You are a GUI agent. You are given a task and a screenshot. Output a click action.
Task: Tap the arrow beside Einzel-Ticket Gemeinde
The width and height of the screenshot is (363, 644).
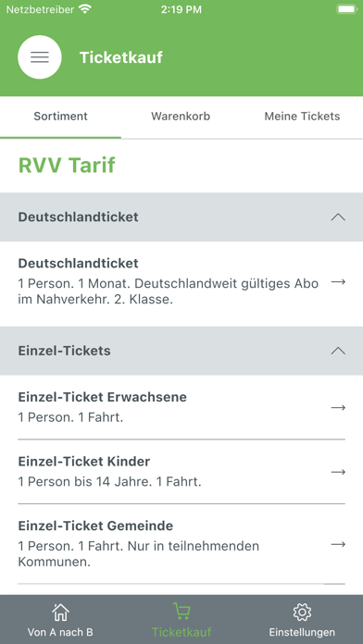coord(338,544)
